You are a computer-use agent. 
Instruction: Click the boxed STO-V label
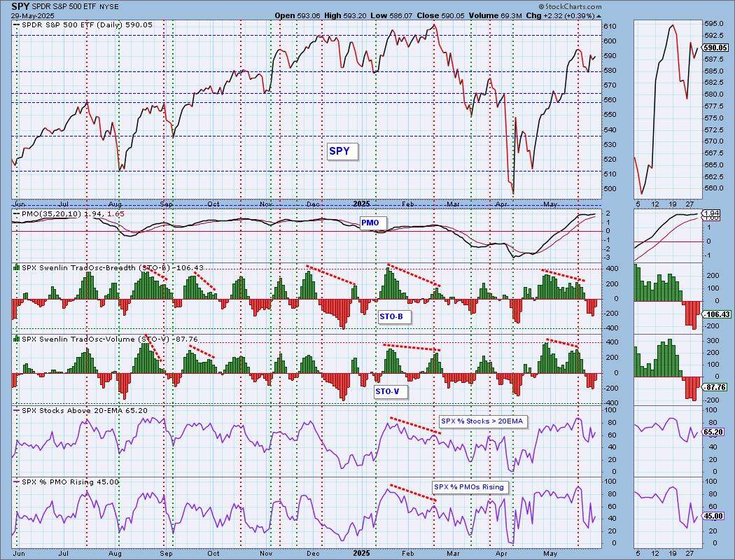[390, 391]
